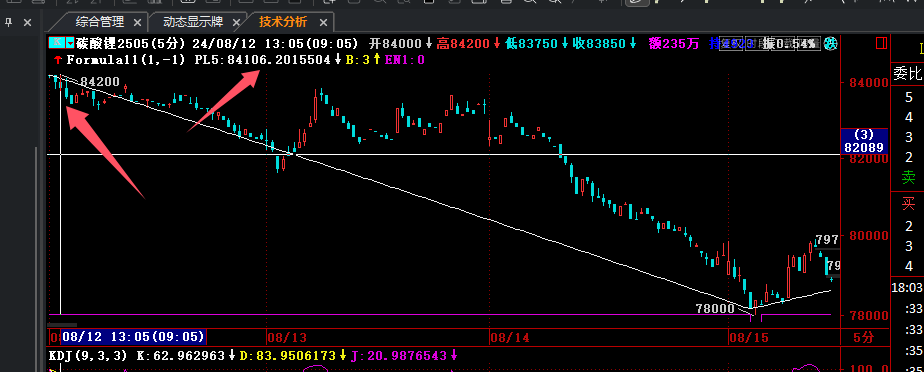Switch to the 动态显示牌 tab
This screenshot has height=372, width=924.
pyautogui.click(x=193, y=22)
